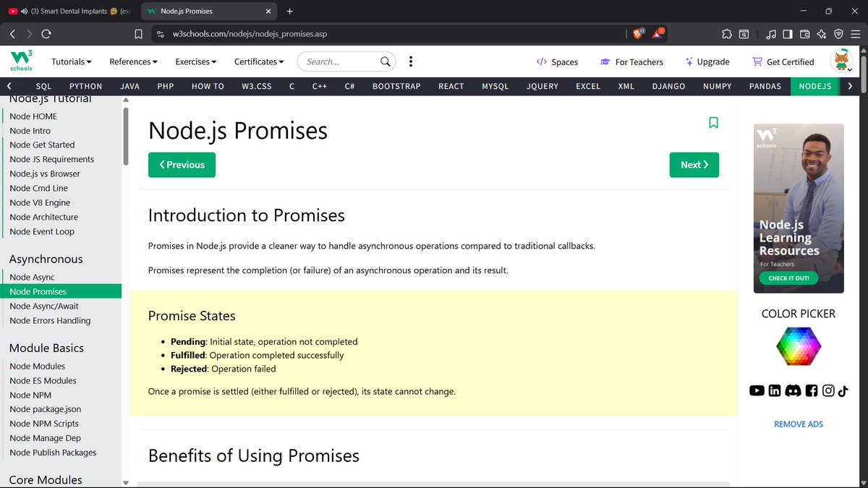Open Node Event Loop in sidebar
The height and width of the screenshot is (488, 868).
point(42,231)
